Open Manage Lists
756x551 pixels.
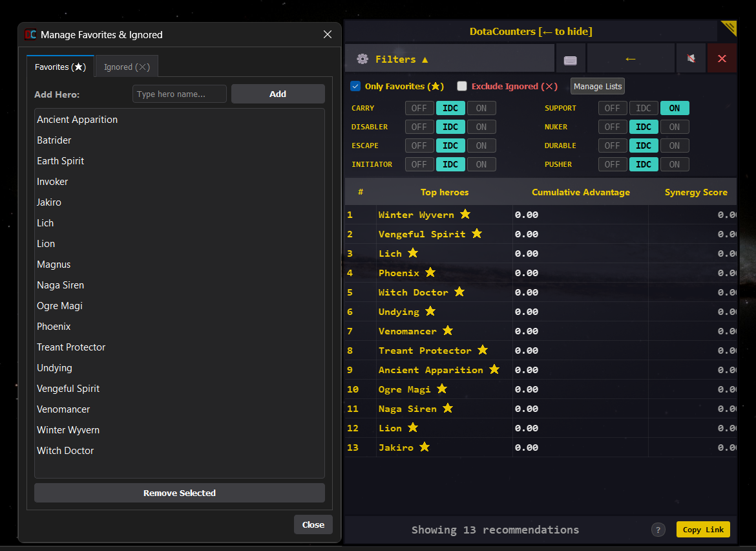[598, 87]
